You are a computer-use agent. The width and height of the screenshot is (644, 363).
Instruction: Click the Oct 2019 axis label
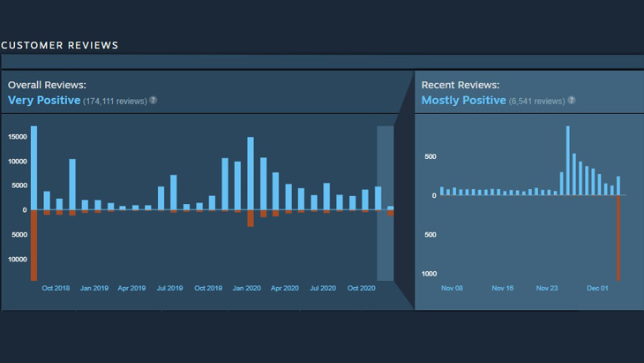(208, 288)
